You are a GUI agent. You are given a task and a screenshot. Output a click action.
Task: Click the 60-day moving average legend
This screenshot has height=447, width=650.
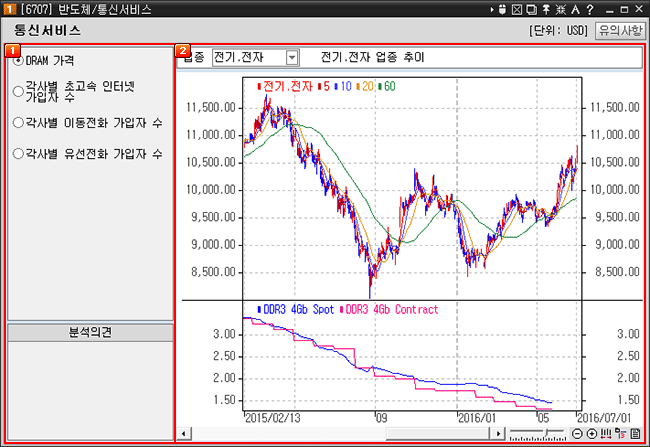(387, 87)
